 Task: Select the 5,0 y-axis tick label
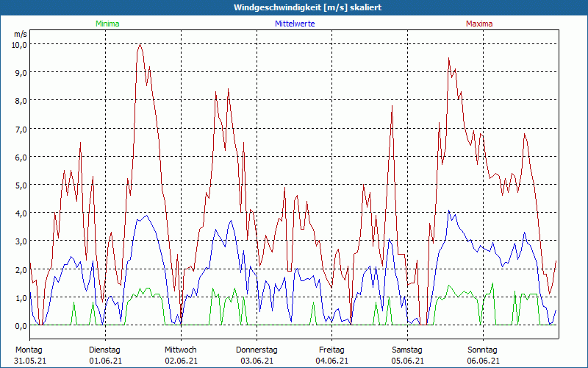coord(20,185)
